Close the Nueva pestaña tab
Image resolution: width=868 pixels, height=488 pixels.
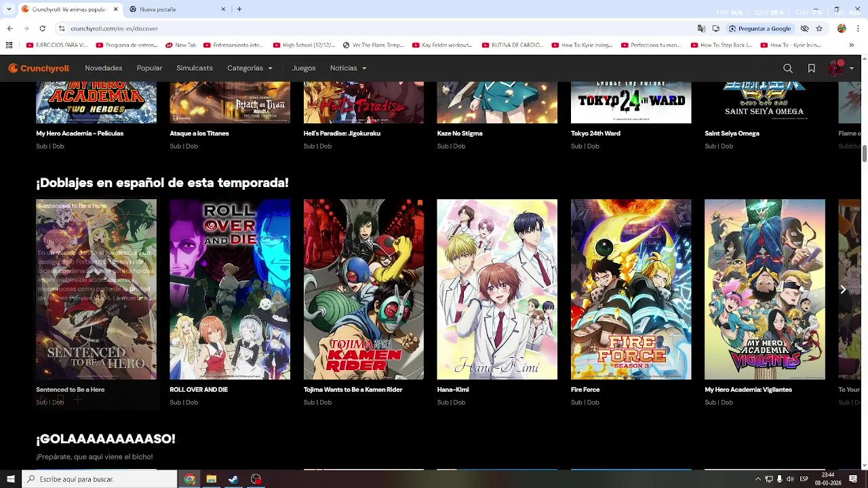pos(224,9)
